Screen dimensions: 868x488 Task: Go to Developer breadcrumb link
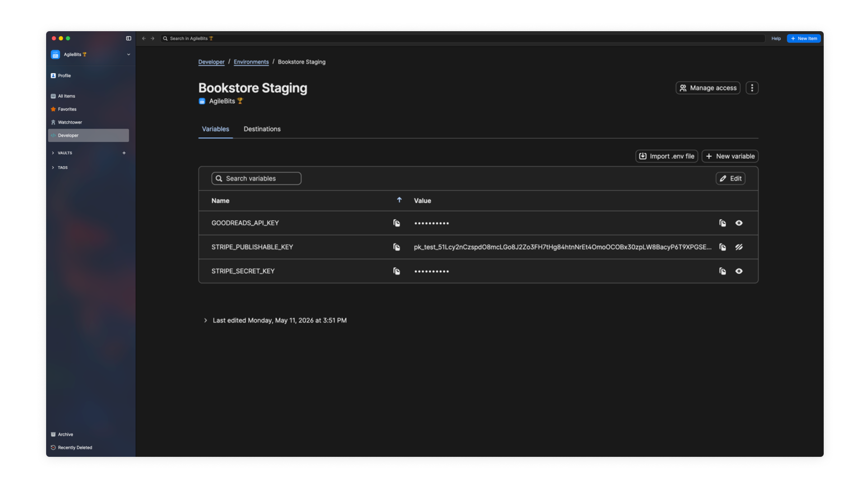(x=211, y=62)
